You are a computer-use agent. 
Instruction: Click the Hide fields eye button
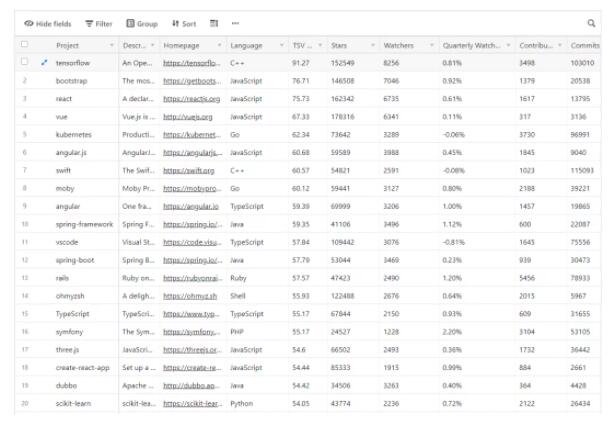48,24
